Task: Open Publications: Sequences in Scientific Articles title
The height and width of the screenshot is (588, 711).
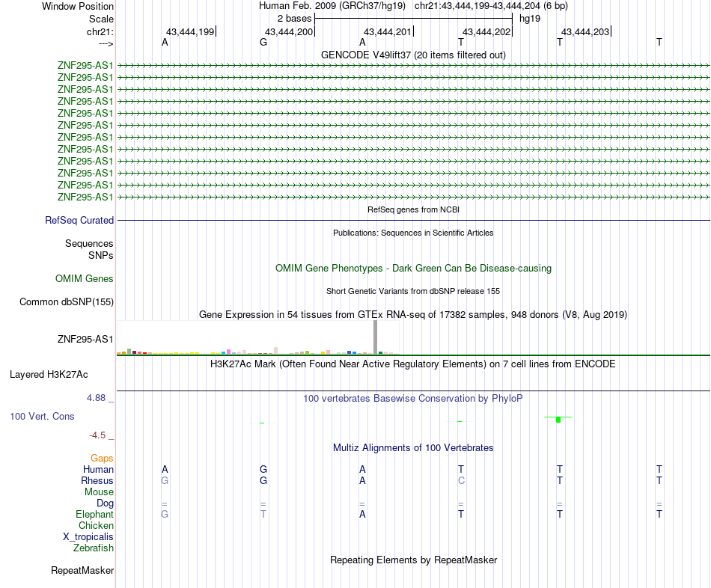Action: point(413,233)
